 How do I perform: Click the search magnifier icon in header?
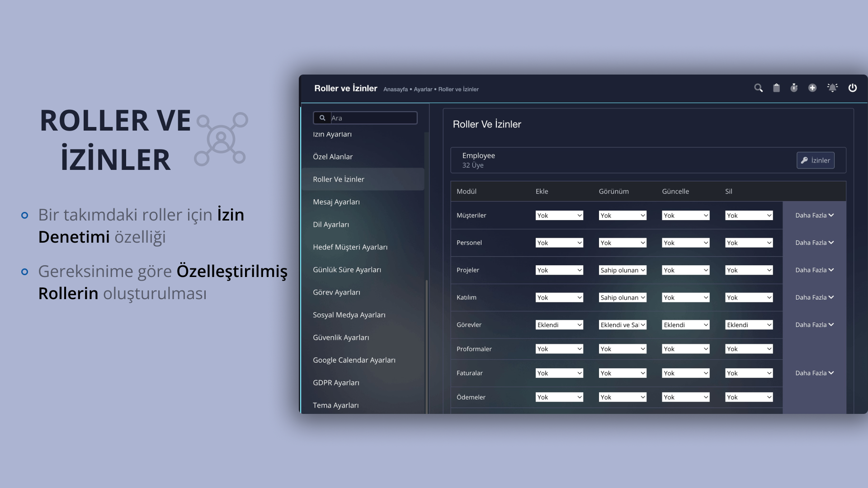[x=758, y=88]
